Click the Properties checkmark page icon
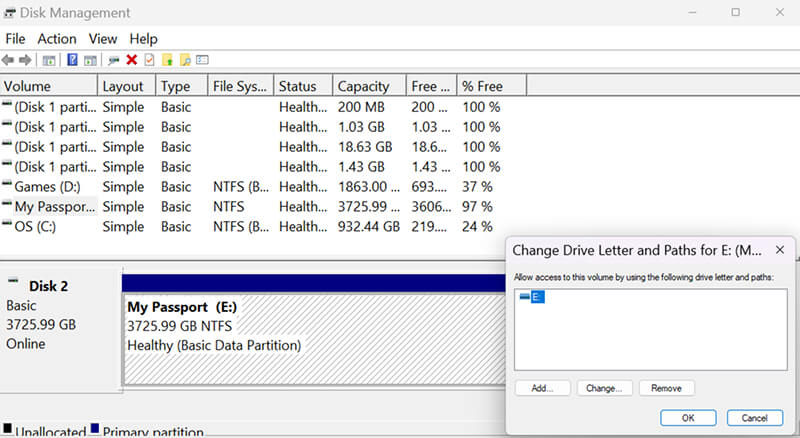The width and height of the screenshot is (800, 438). [x=149, y=60]
